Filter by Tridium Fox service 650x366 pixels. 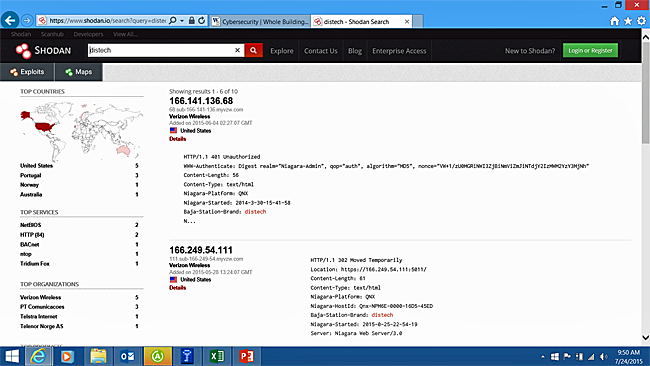pos(35,264)
